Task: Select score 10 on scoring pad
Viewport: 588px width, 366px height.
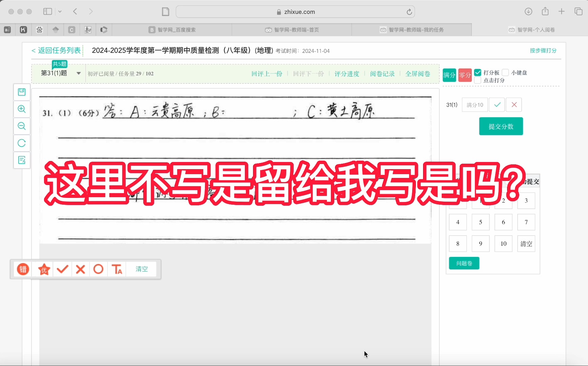Action: pos(503,244)
